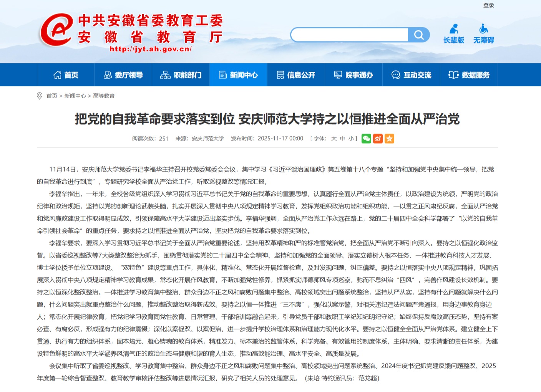Share article via WeChat icon
This screenshot has width=541, height=392.
point(366,139)
